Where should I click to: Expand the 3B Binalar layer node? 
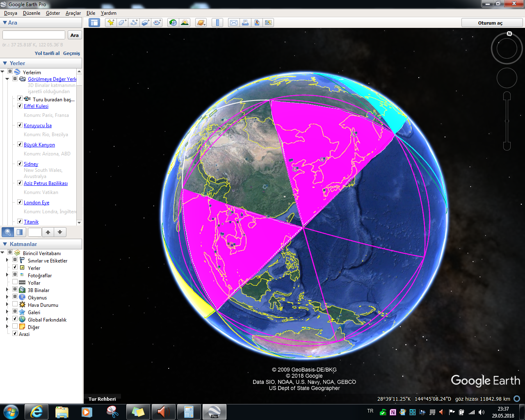tap(7, 290)
